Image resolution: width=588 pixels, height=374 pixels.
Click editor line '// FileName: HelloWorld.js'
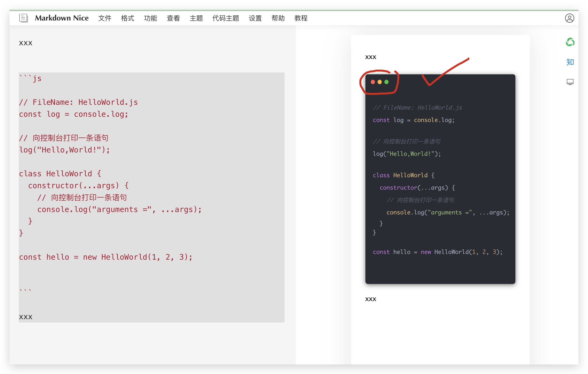point(78,102)
